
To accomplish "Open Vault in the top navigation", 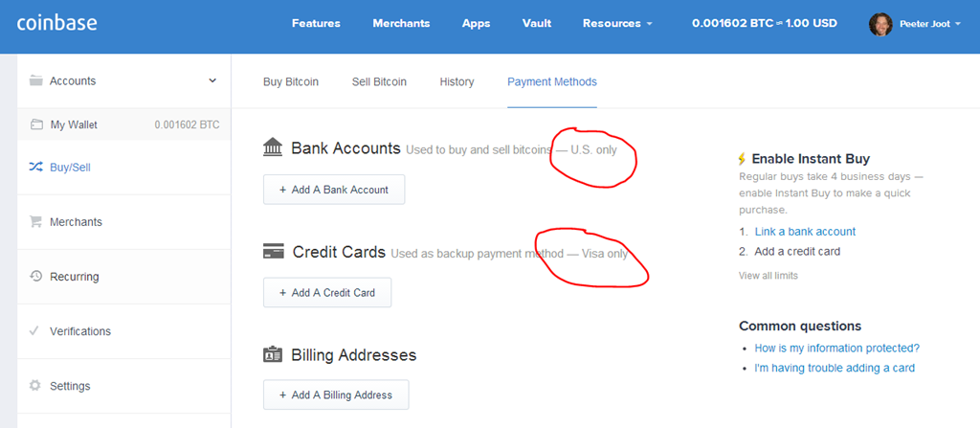I will point(537,23).
